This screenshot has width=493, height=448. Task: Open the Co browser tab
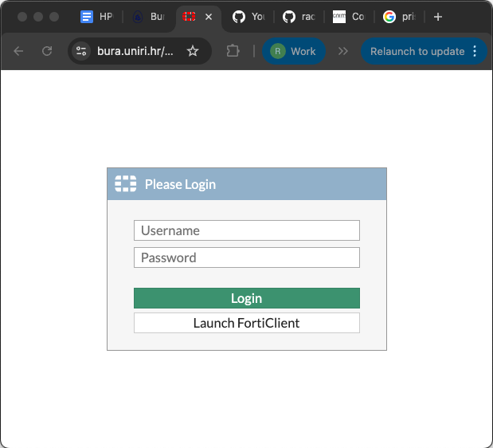tap(349, 17)
